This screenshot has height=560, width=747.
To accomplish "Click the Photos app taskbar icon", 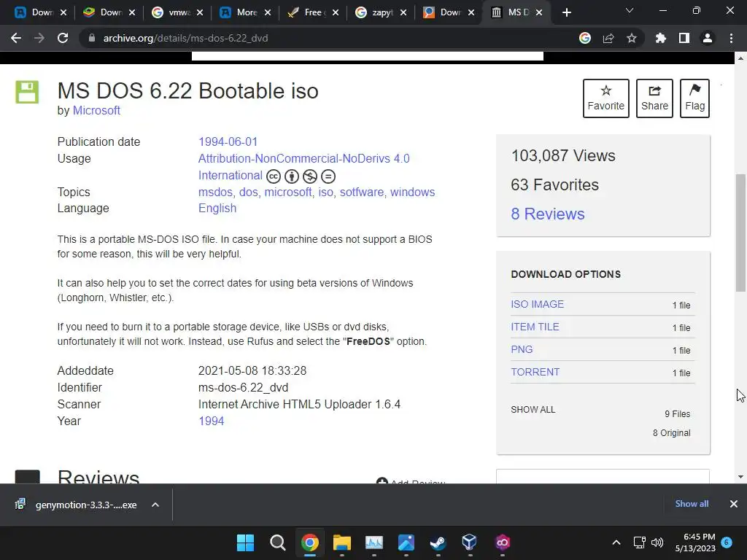I will 406,542.
